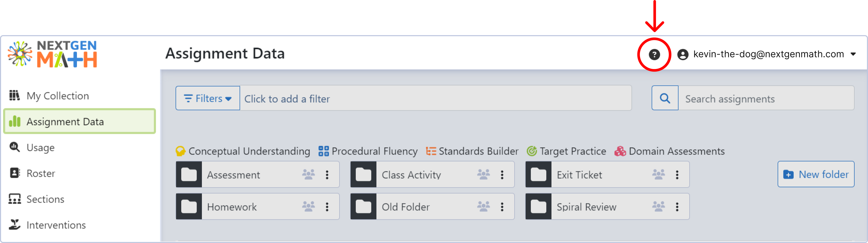
Task: Click the Old Folder folder icon
Action: tap(364, 207)
